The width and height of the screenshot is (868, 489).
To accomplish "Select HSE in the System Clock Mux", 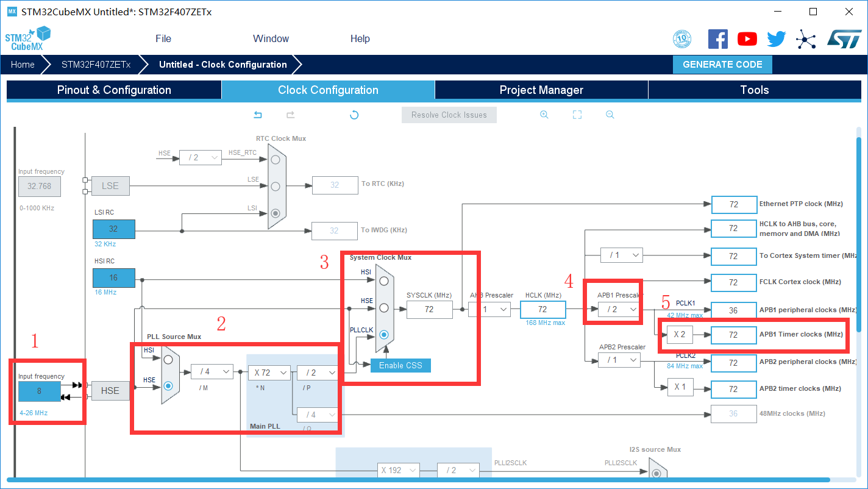I will point(384,309).
